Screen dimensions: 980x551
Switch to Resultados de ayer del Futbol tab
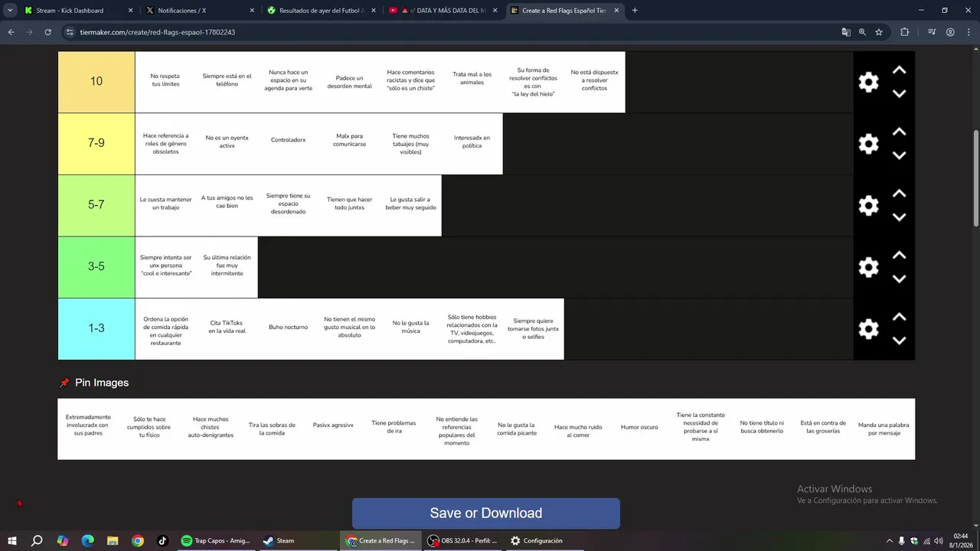(x=321, y=11)
